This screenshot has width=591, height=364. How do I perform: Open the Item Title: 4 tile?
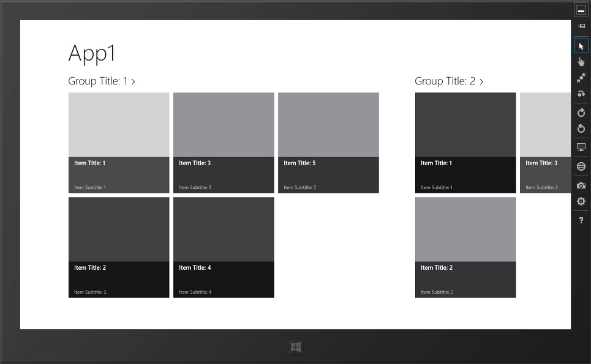pyautogui.click(x=224, y=247)
